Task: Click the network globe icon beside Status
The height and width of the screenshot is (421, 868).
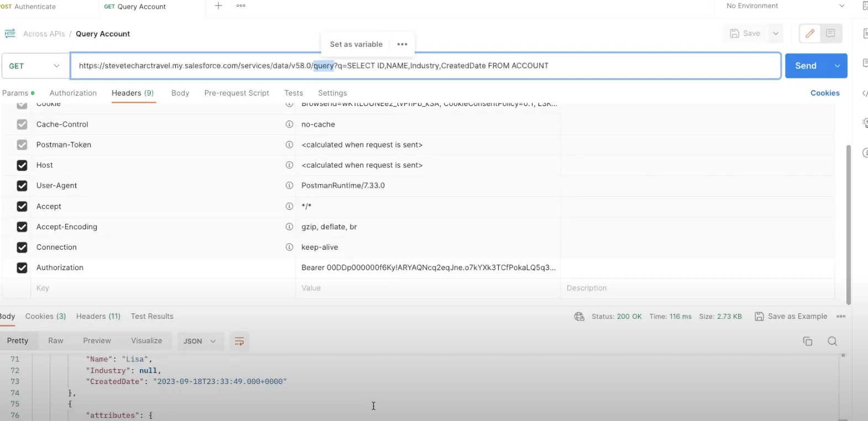Action: pyautogui.click(x=579, y=317)
